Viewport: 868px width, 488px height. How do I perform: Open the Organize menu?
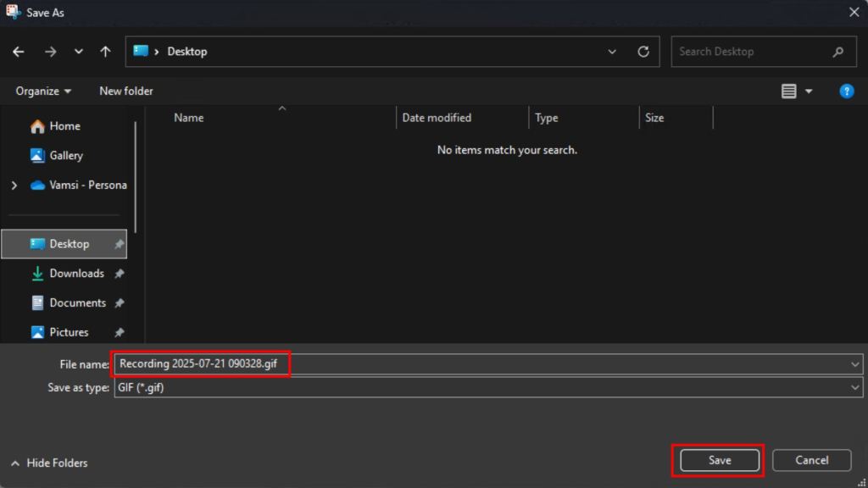pyautogui.click(x=43, y=91)
